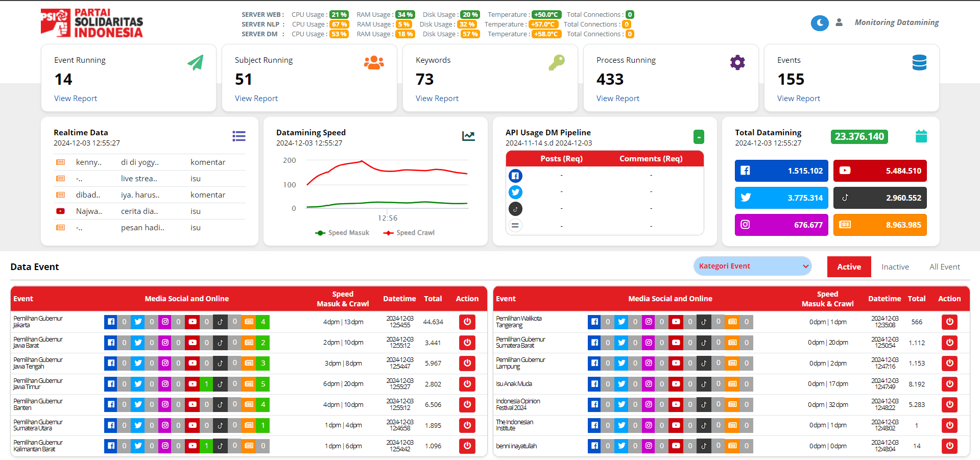Viewport: 980px width, 460px height.
Task: Switch to the Inactive events tab
Action: (x=895, y=267)
